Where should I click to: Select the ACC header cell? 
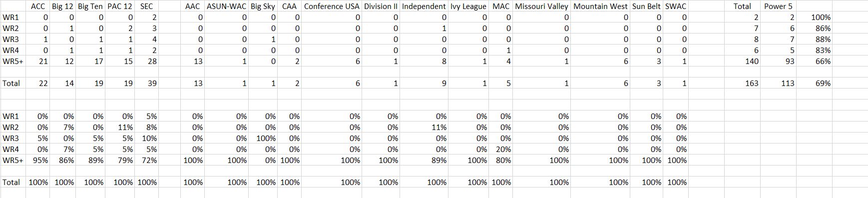38,6
